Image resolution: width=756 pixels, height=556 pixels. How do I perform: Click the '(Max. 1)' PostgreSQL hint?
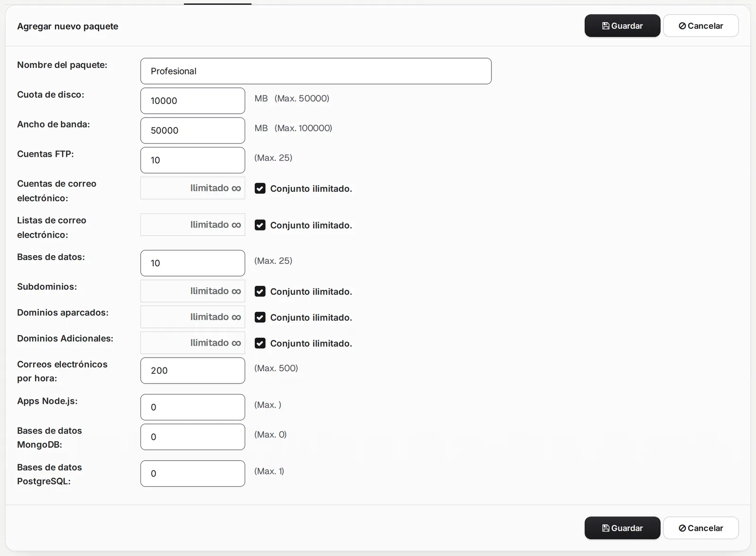[x=269, y=471]
